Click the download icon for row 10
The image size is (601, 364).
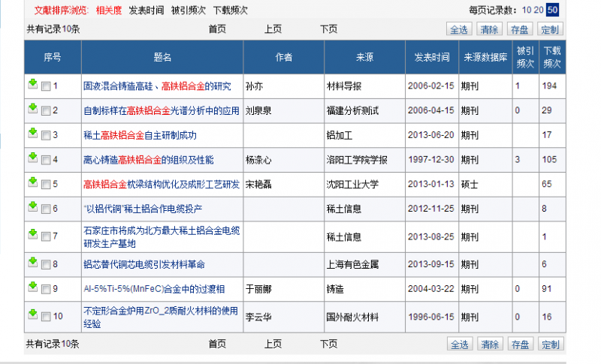coord(33,314)
